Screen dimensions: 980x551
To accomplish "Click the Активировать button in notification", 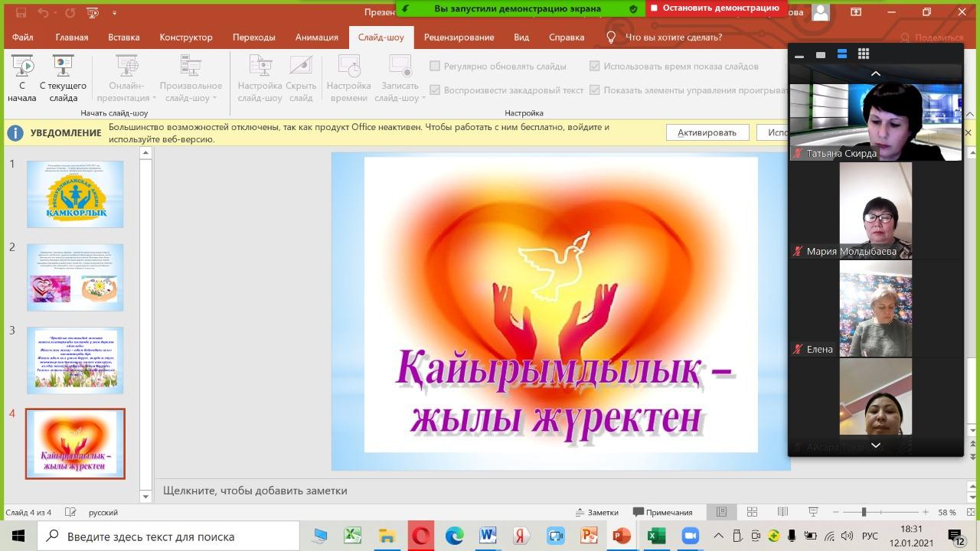I will point(707,132).
